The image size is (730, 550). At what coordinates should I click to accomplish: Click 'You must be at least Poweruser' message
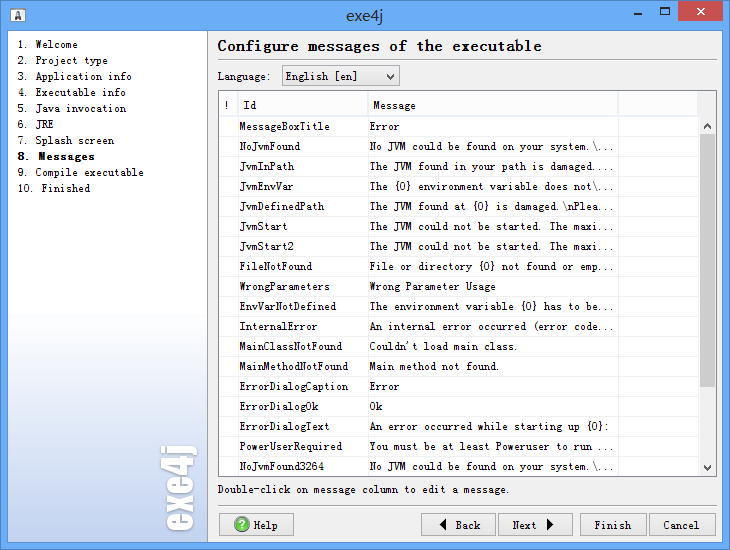[x=491, y=447]
